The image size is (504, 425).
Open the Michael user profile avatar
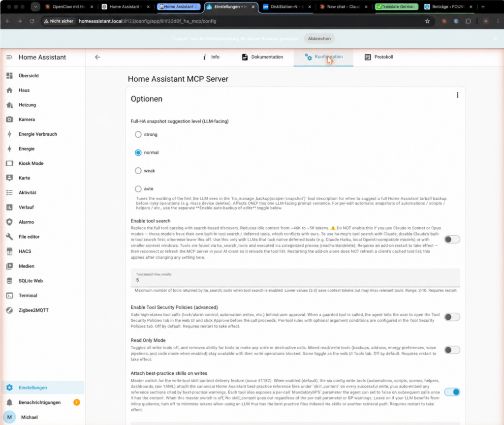pos(9,417)
